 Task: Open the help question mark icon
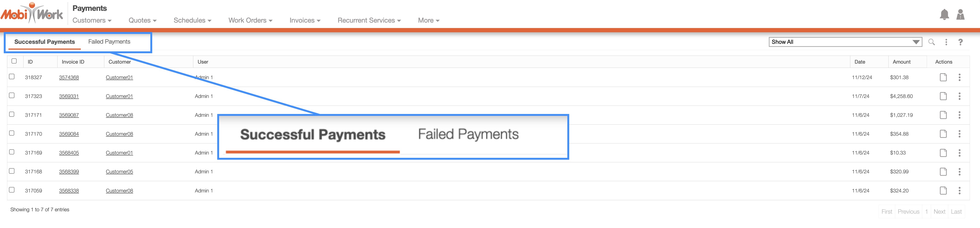coord(960,42)
